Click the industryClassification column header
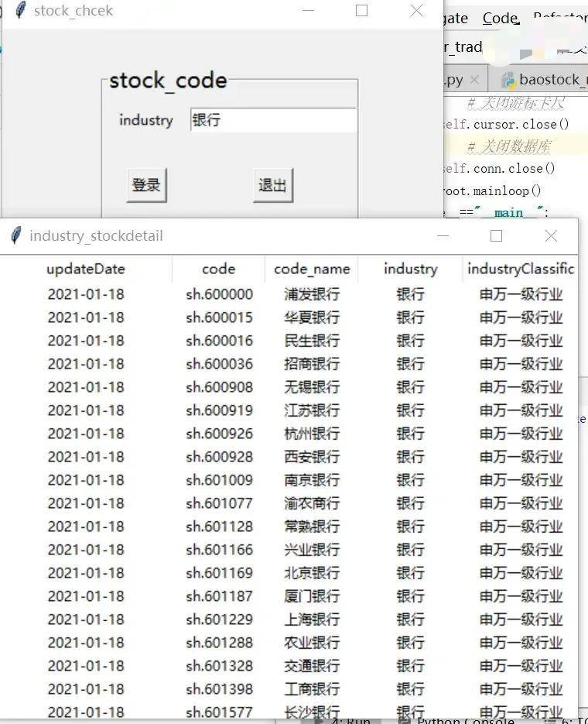588x724 pixels. pos(520,269)
